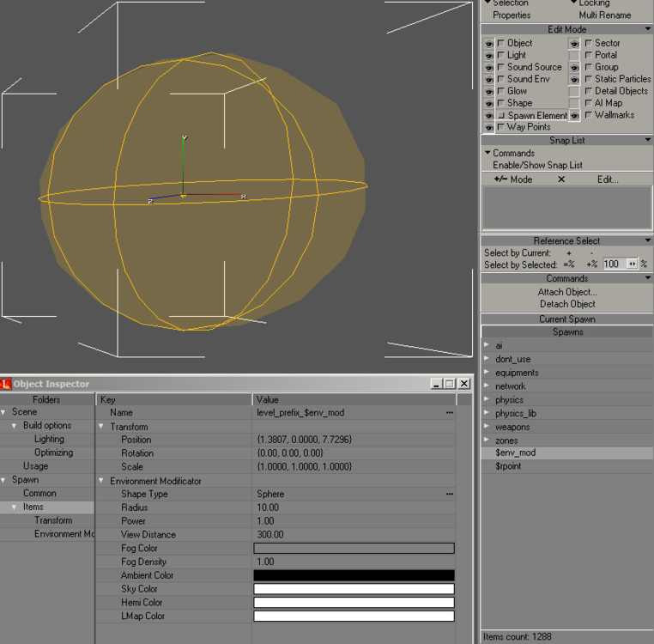Click the spinner arrows beside the 100 percent field
The image size is (654, 644).
point(633,264)
